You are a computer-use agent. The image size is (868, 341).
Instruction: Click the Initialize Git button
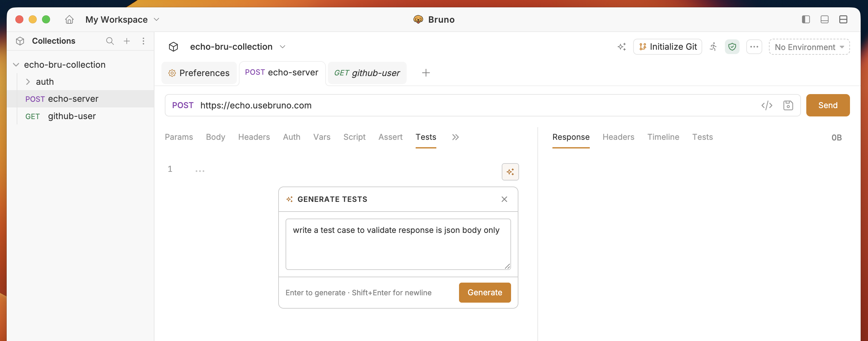click(x=668, y=47)
